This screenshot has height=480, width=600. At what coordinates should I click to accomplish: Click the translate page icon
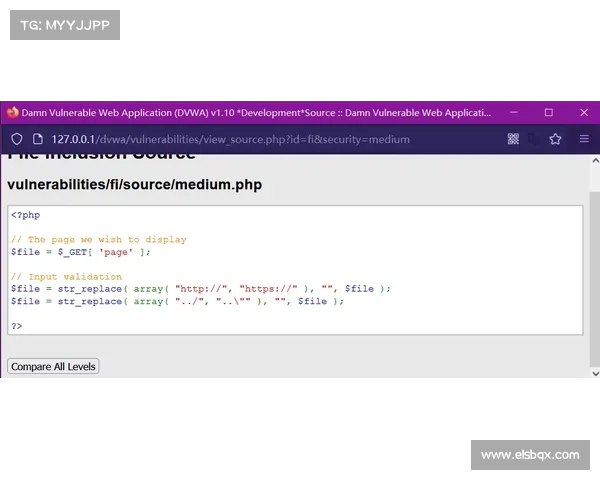(x=534, y=139)
